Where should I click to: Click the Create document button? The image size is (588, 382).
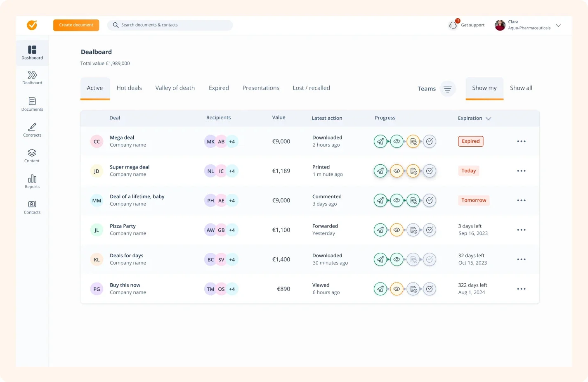pyautogui.click(x=76, y=25)
